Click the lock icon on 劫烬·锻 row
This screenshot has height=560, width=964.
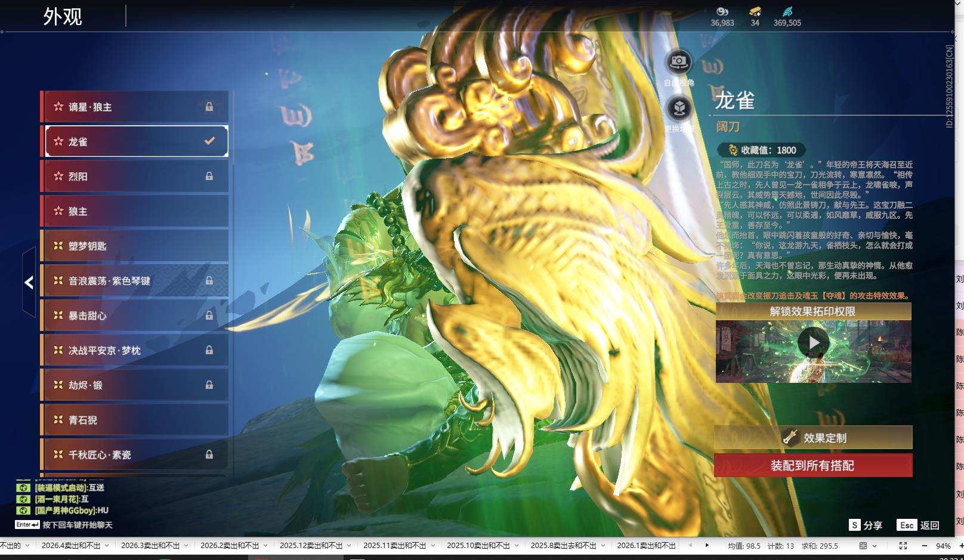pyautogui.click(x=209, y=385)
